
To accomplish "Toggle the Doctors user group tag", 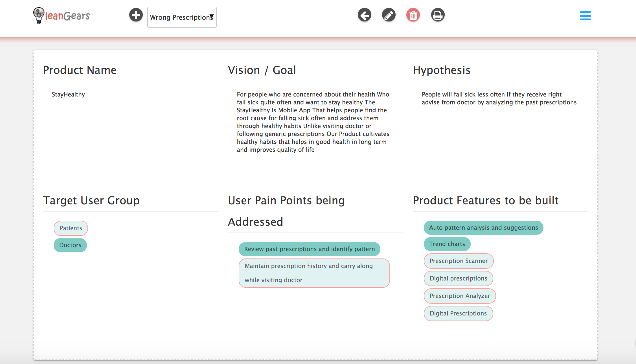I will [70, 245].
